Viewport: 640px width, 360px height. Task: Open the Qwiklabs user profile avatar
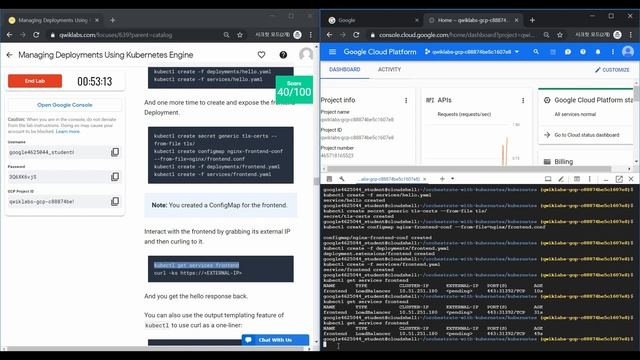click(x=306, y=54)
